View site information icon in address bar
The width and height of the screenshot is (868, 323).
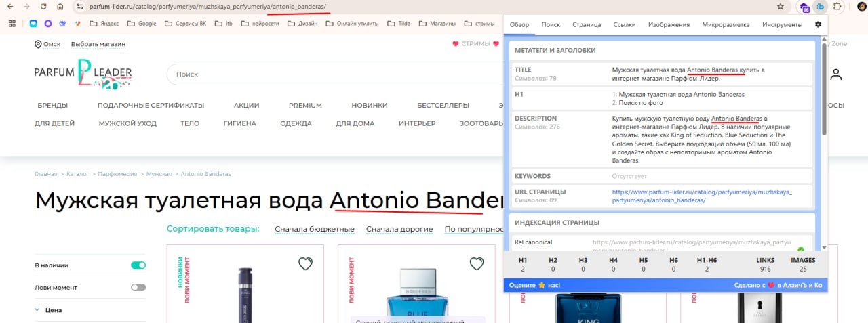(80, 7)
